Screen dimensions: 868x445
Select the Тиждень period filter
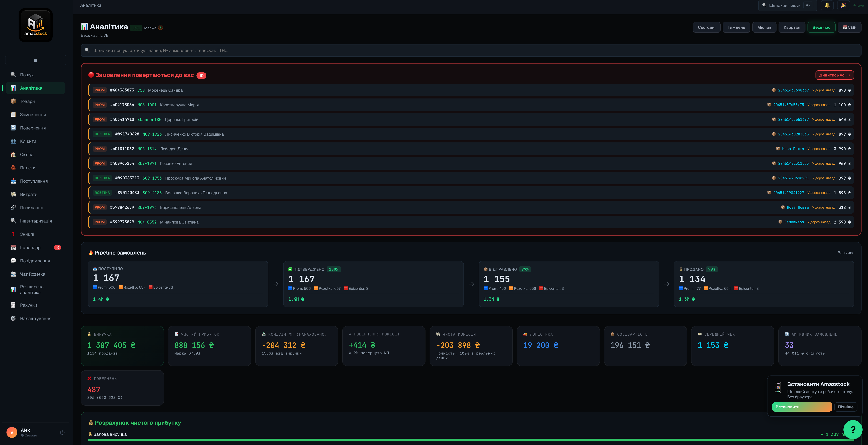click(x=736, y=27)
